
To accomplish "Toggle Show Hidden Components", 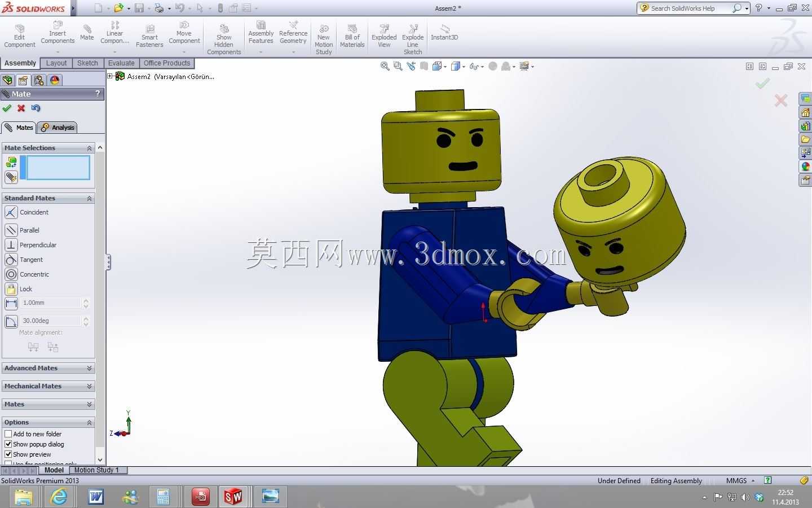I will (x=224, y=40).
